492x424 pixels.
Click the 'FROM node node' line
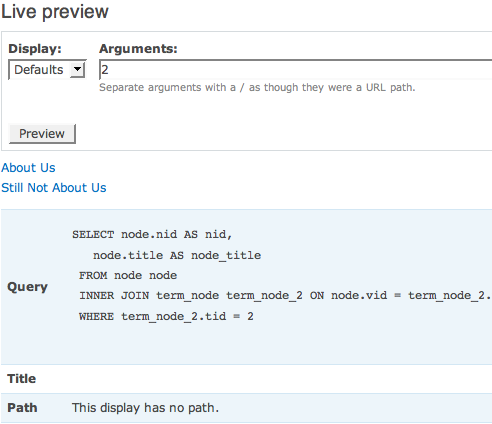coord(128,275)
